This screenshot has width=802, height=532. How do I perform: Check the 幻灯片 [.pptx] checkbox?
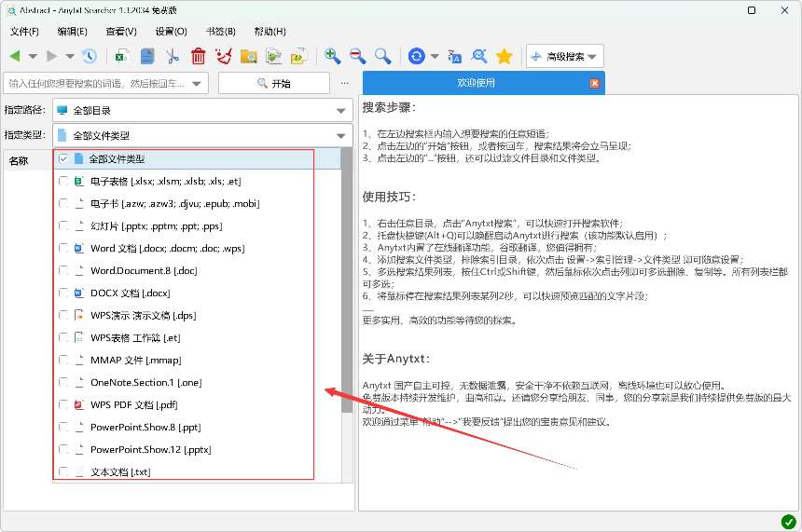pos(62,225)
